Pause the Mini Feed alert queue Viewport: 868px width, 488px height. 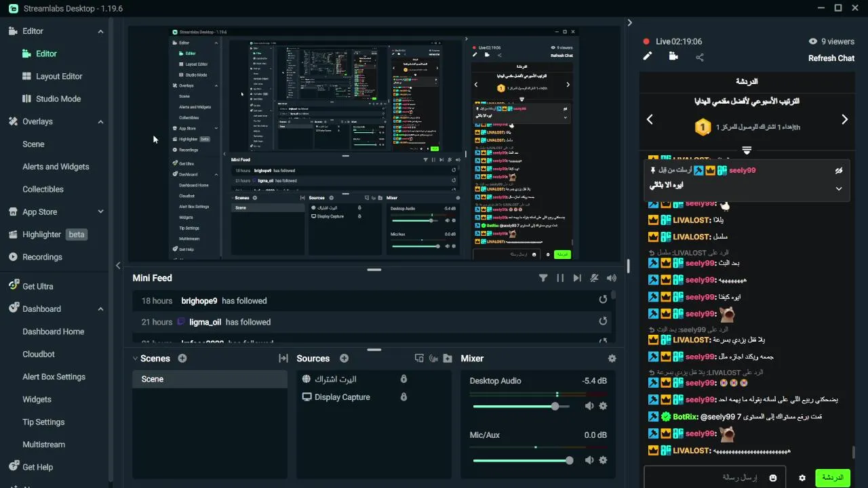(x=560, y=278)
